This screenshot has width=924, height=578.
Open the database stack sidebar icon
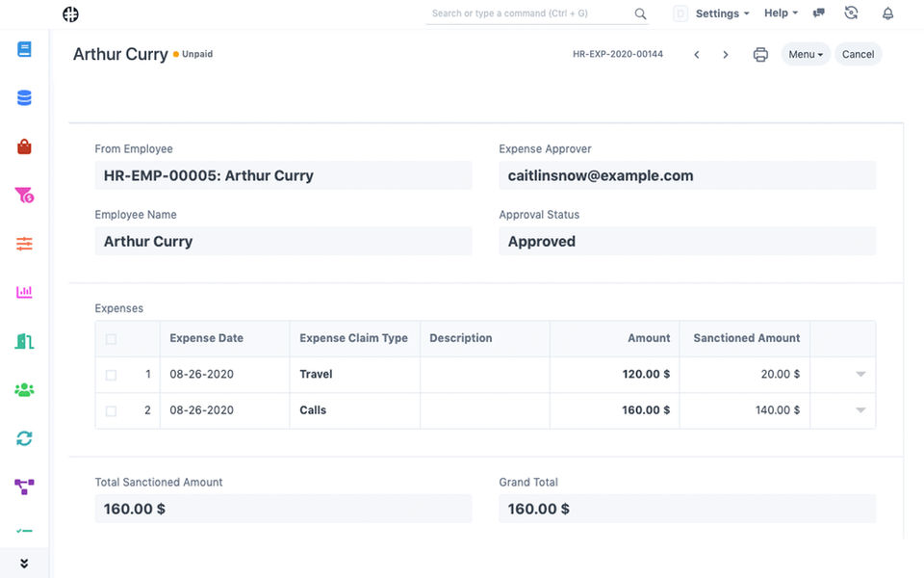pyautogui.click(x=24, y=97)
